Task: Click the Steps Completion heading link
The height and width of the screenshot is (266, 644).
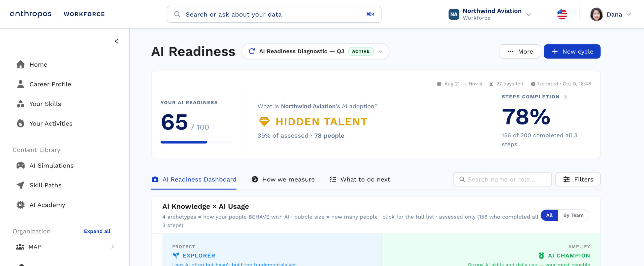Action: (x=531, y=97)
